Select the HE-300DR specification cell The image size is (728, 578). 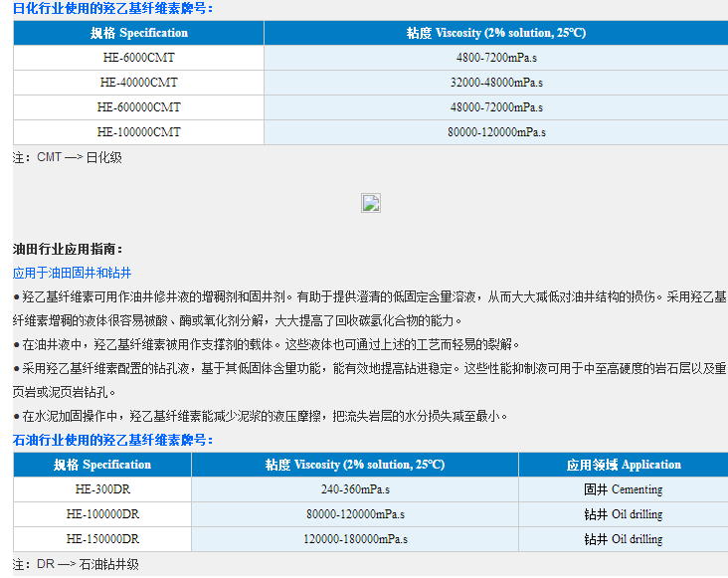(x=102, y=489)
